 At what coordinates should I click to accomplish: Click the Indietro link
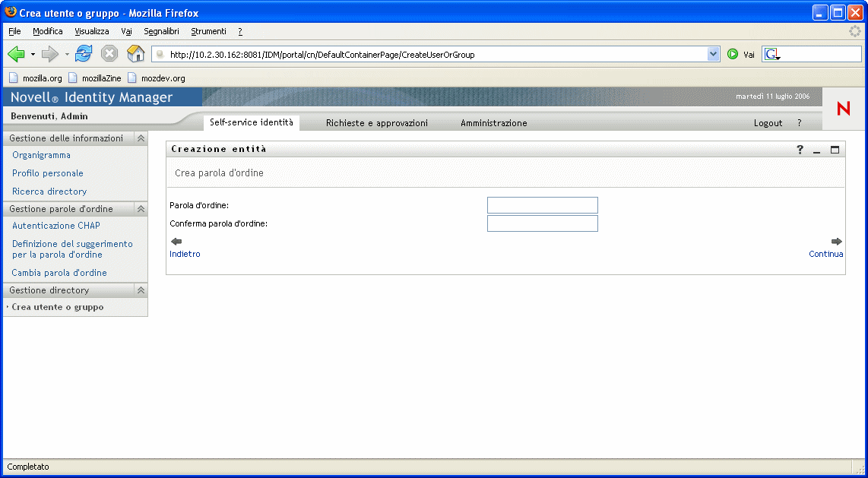185,254
